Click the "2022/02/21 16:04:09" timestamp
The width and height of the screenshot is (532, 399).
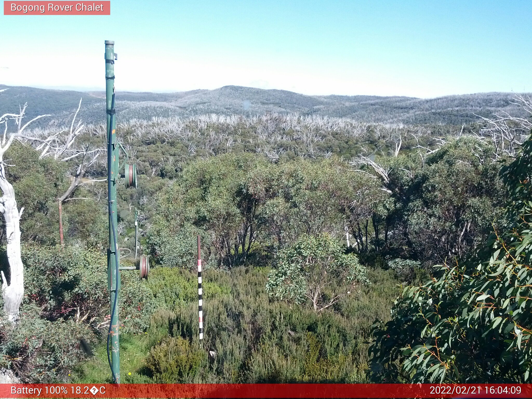point(475,390)
